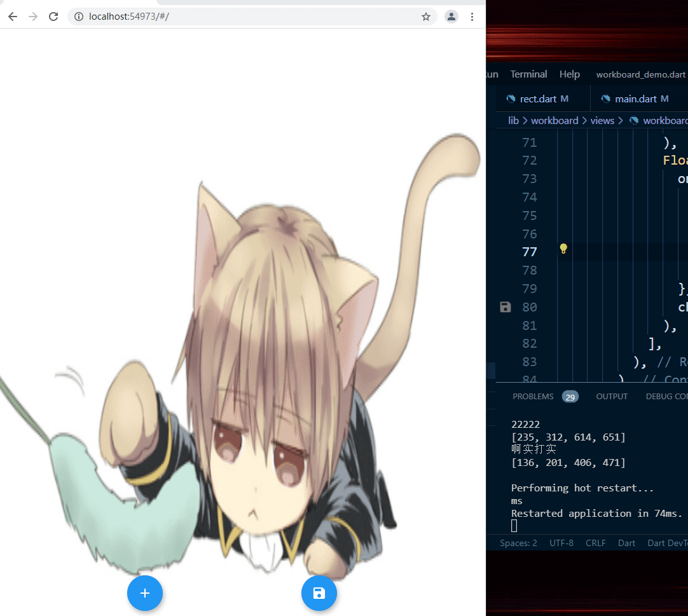Open the Chrome three-dot menu

coord(472,17)
